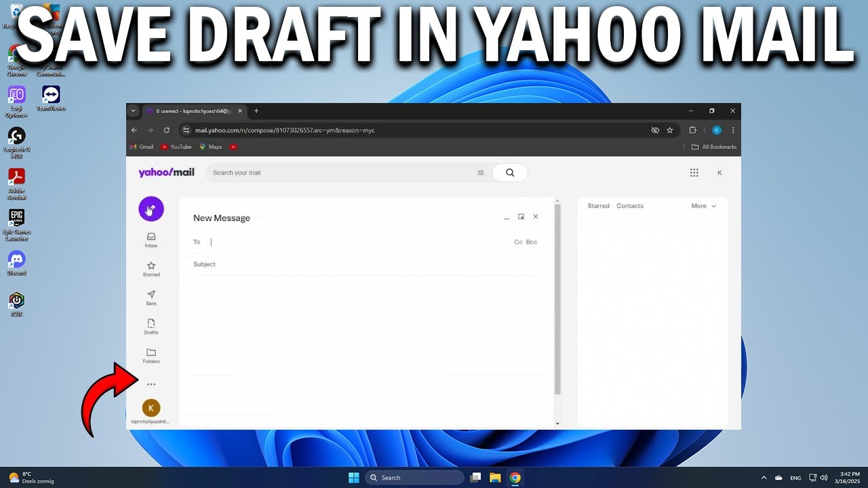Viewport: 868px width, 488px height.
Task: Click the K account avatar in sidebar
Action: tap(151, 408)
